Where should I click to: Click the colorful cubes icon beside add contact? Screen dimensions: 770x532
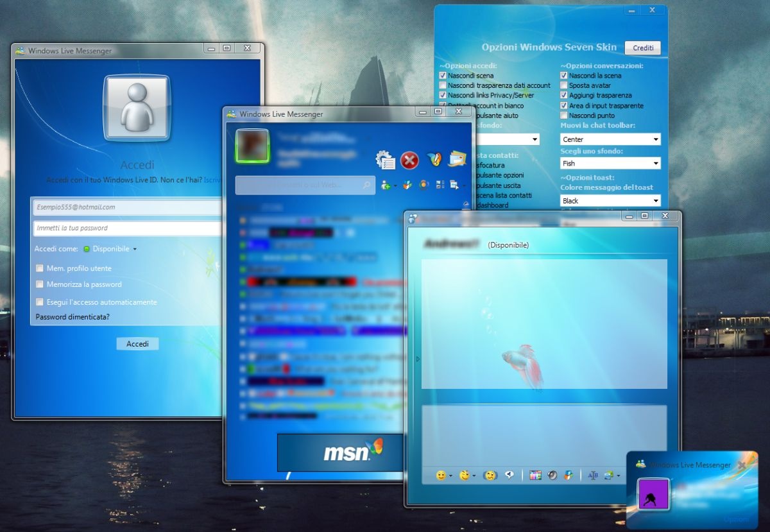coord(407,185)
